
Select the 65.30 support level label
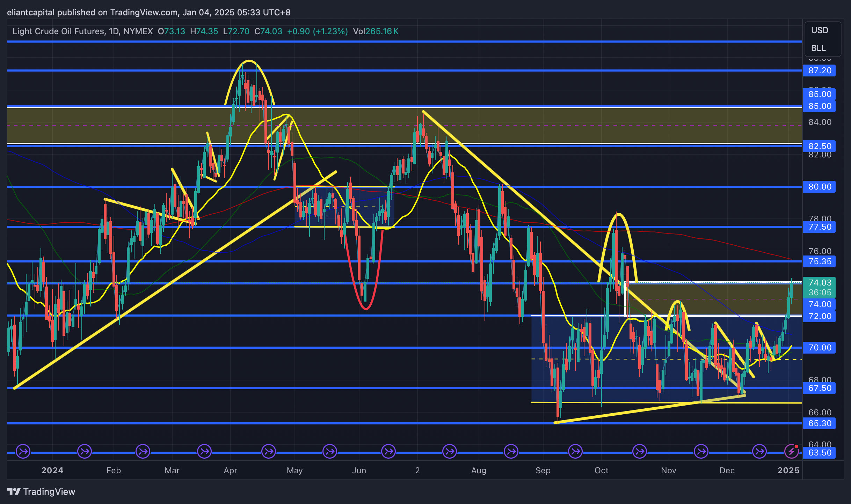820,423
